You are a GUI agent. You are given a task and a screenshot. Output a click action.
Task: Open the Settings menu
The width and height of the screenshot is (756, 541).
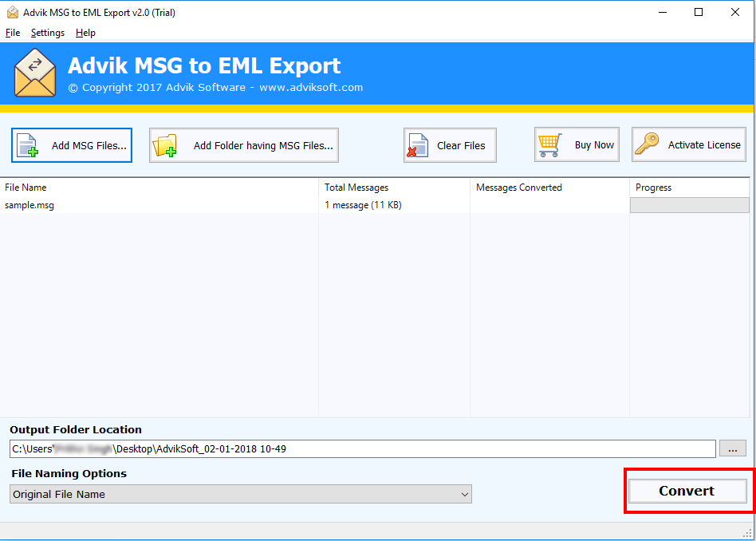[x=48, y=33]
